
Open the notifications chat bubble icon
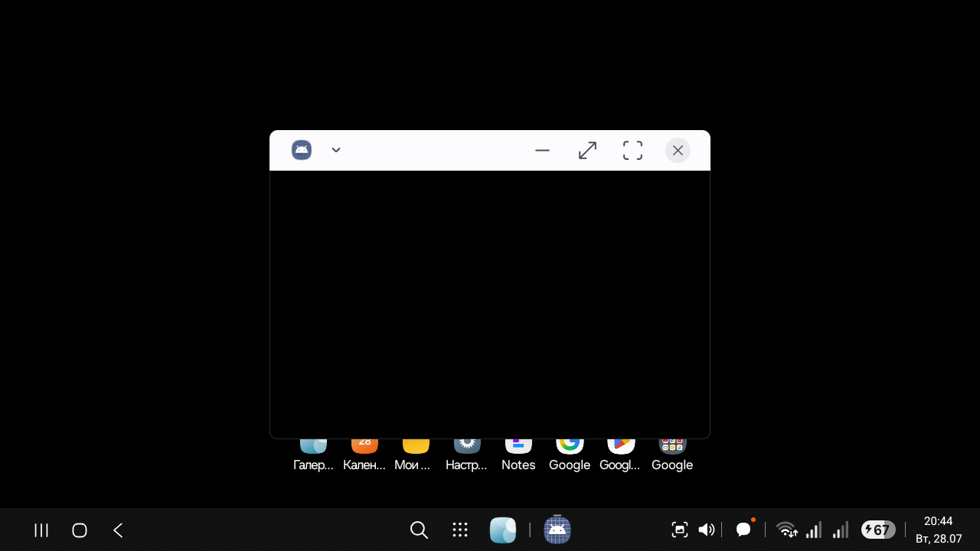click(x=743, y=529)
